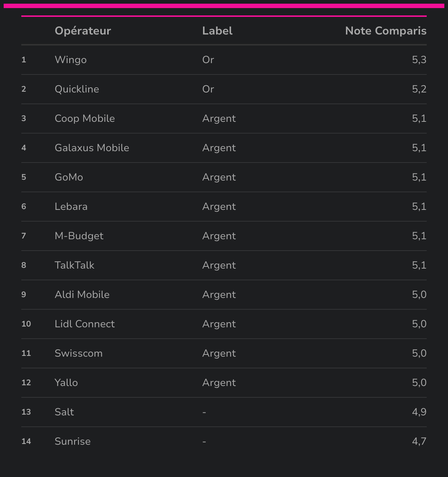448x477 pixels.
Task: Select Galaxus Mobile in the list
Action: click(x=92, y=148)
